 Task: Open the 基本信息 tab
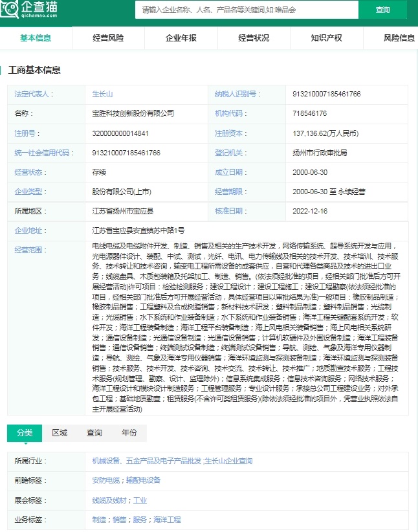36,38
